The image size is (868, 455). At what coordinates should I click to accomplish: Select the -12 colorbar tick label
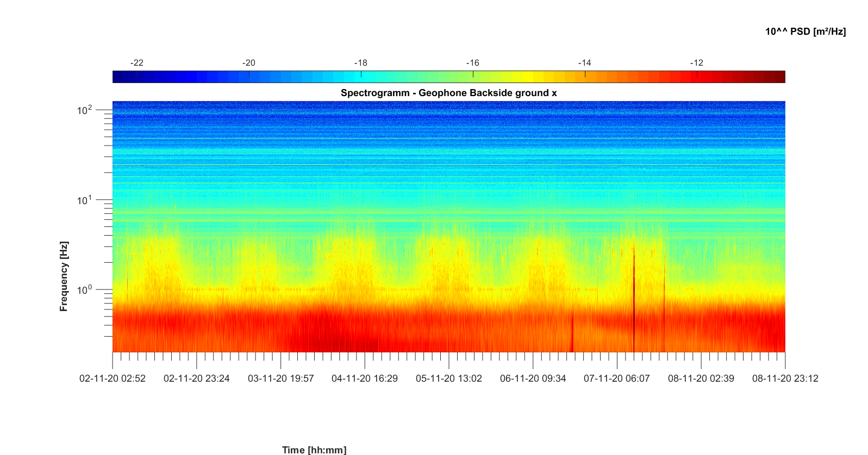point(696,63)
